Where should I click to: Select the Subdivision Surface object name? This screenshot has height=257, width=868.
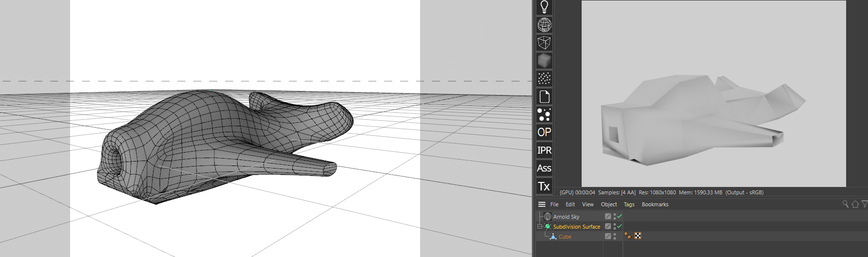coord(577,227)
